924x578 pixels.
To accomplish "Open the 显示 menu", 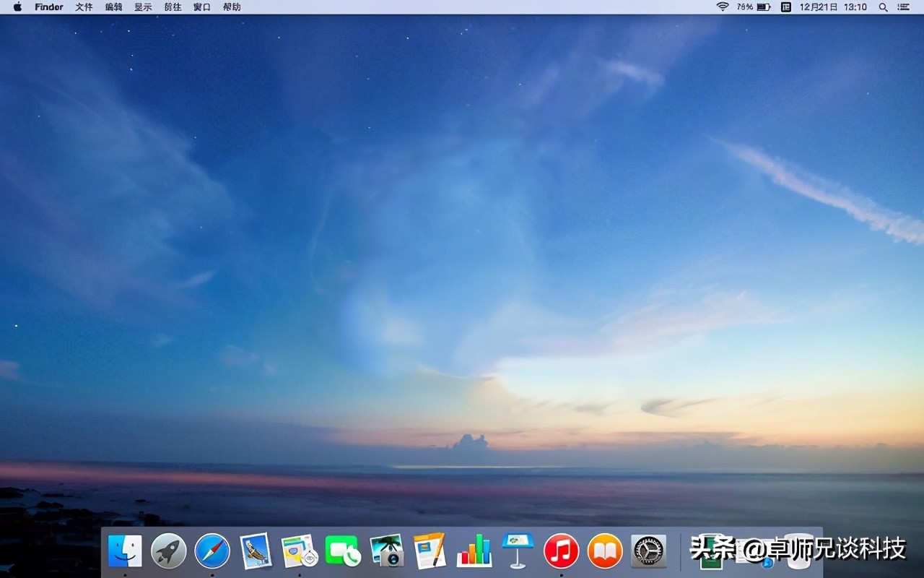I will 143,7.
